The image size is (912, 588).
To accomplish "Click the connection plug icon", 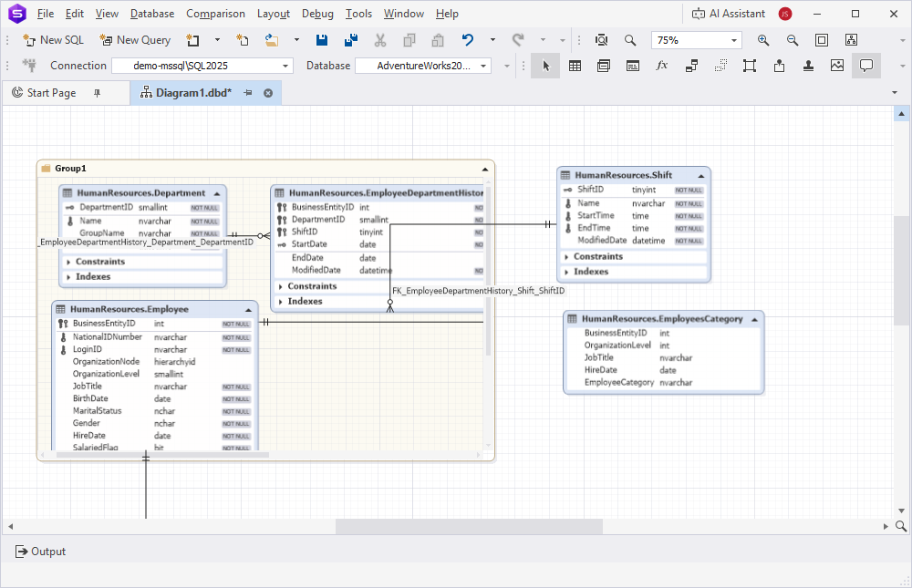I will [30, 65].
